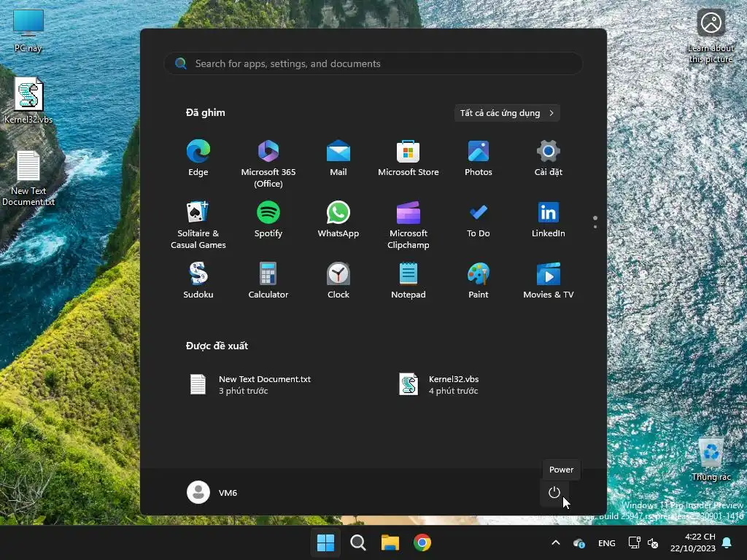Select Thùng rác recycle bin icon
The height and width of the screenshot is (560, 747).
(711, 458)
